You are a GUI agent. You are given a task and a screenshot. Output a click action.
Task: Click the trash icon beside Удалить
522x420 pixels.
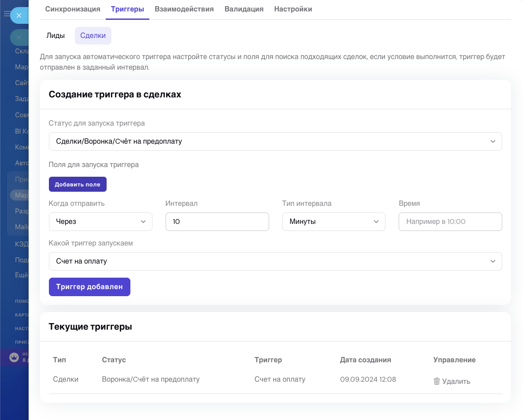pyautogui.click(x=437, y=381)
